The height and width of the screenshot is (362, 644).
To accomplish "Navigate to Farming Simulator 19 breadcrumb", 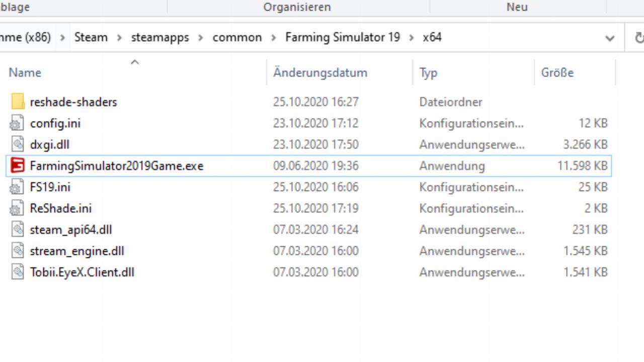I will (x=343, y=37).
